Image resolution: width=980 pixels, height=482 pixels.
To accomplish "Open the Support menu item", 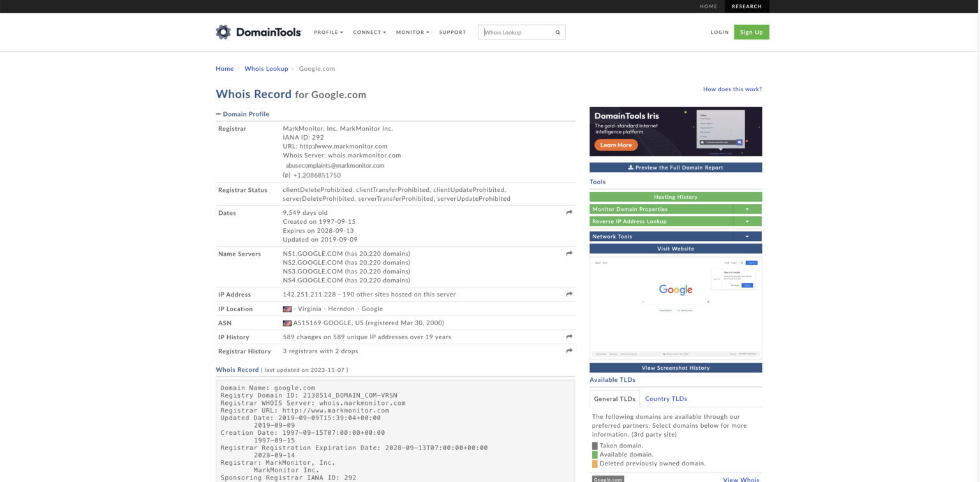I will coord(452,33).
